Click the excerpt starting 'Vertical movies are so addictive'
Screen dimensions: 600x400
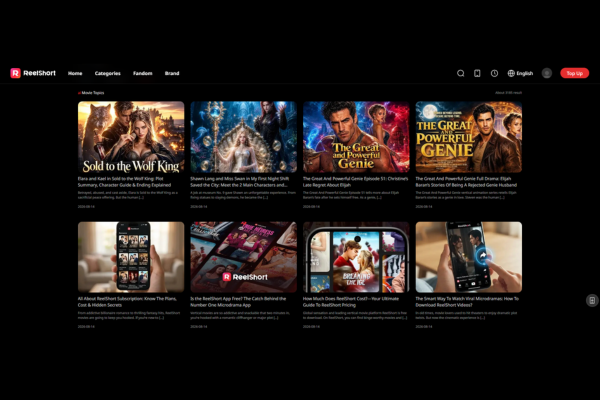(240, 315)
